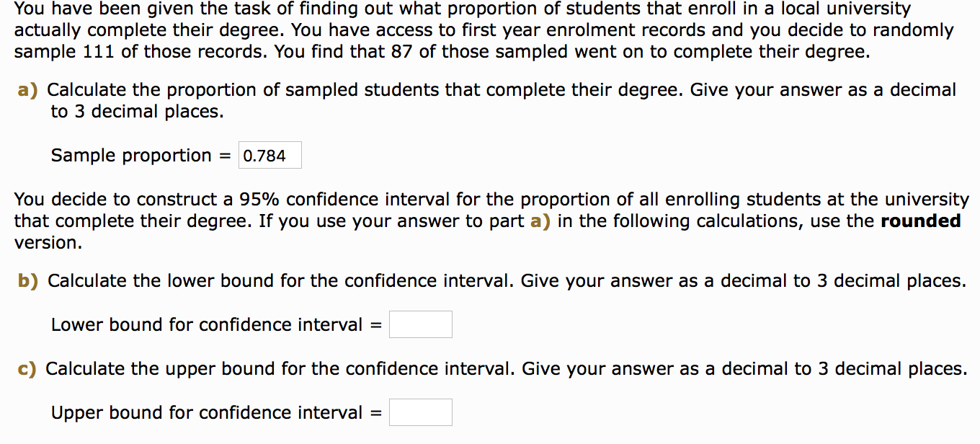Click the Sample proportion input field

[x=269, y=154]
